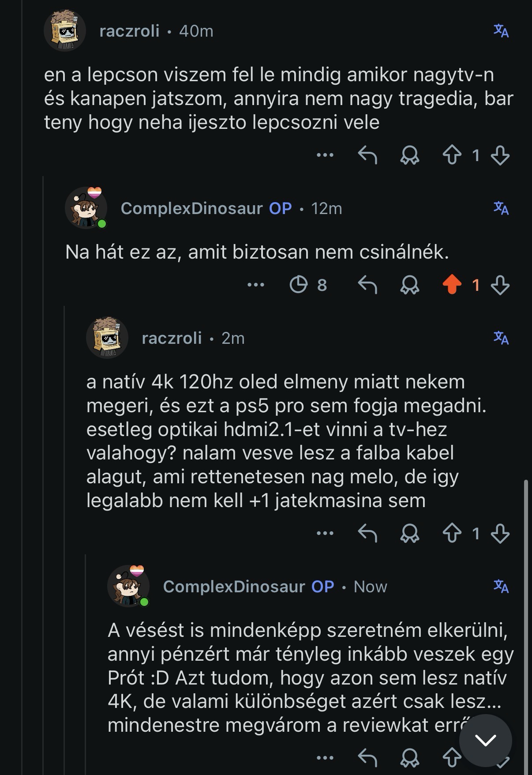Open more options for raczroli's top comment
This screenshot has width=532, height=775.
325,155
